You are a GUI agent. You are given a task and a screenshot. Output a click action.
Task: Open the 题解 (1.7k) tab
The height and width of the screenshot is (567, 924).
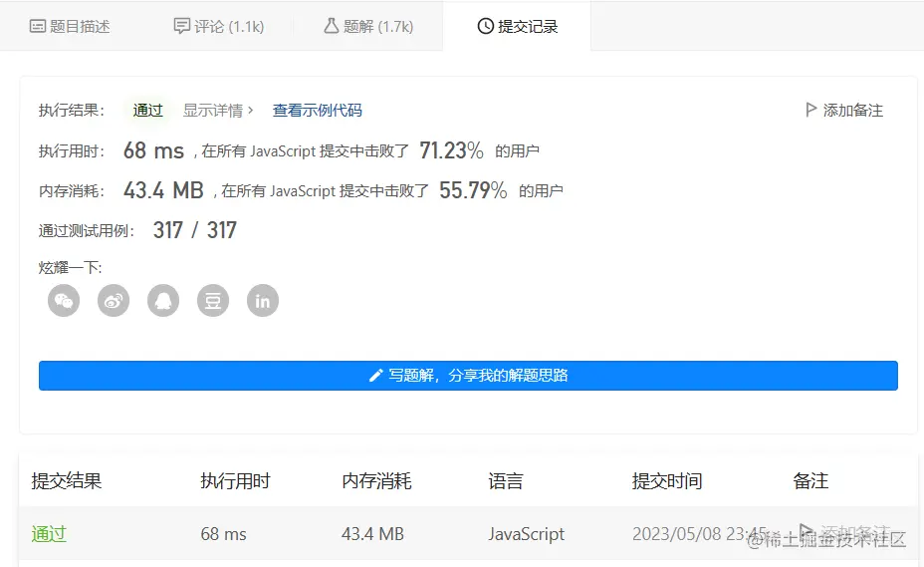point(368,27)
